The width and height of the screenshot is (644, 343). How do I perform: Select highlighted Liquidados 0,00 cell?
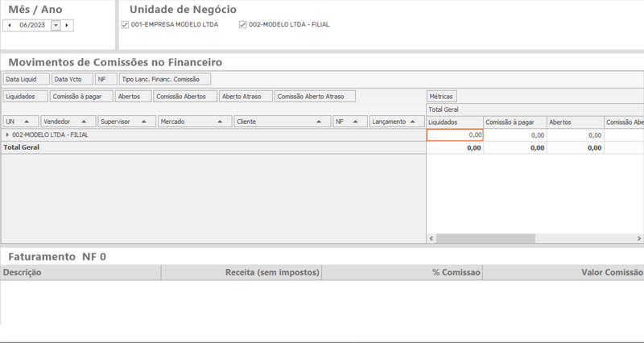tap(455, 135)
